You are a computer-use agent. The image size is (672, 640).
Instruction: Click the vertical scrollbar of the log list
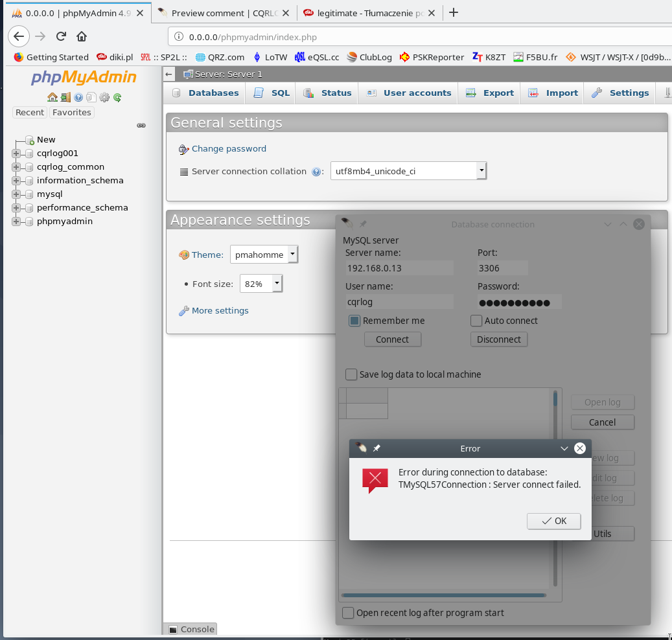[x=555, y=488]
